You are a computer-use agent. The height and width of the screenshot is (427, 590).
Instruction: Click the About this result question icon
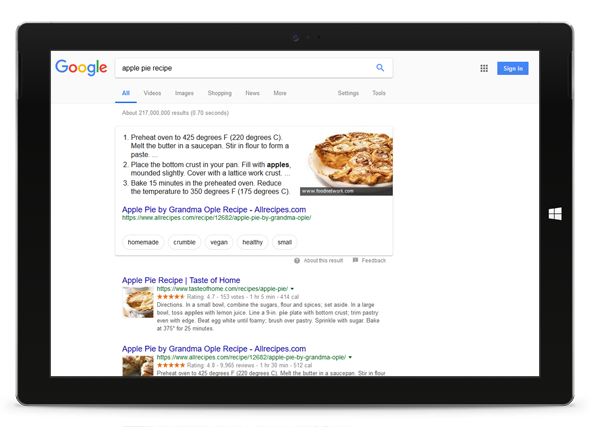297,260
